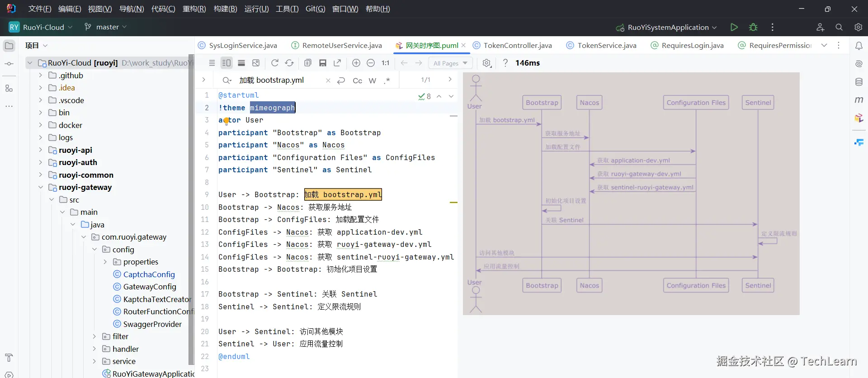Debug the application with bug icon

click(x=753, y=27)
